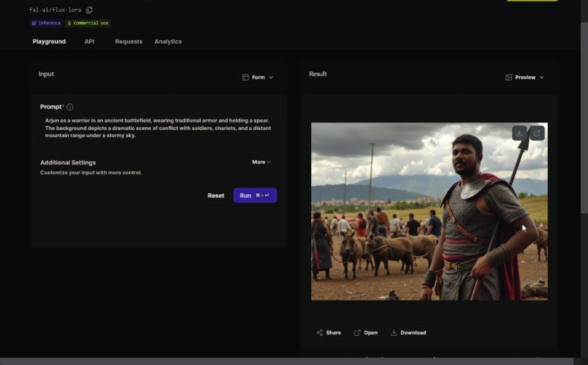Run the image generation

tap(255, 195)
